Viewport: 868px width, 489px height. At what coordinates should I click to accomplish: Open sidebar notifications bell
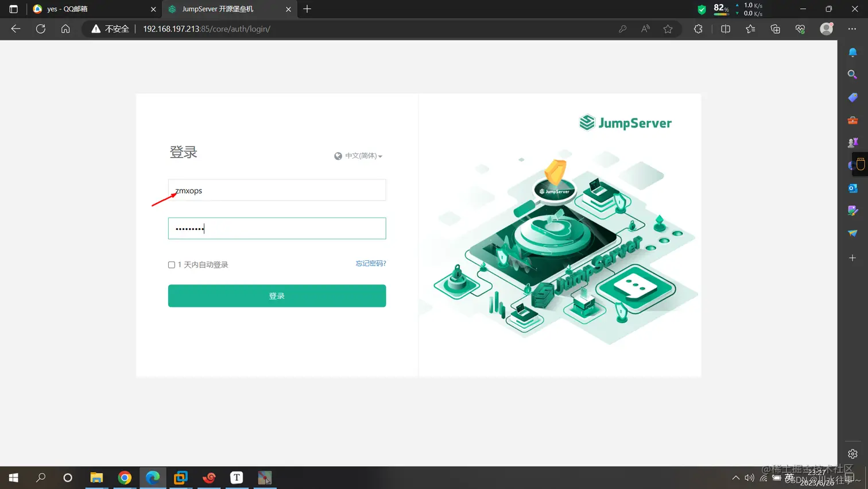pyautogui.click(x=852, y=52)
